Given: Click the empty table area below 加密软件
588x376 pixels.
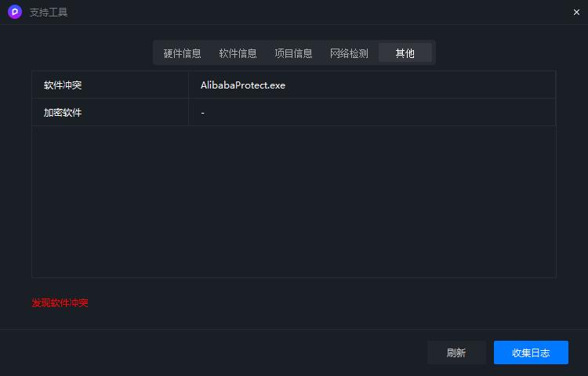Looking at the screenshot, I should pos(294,201).
